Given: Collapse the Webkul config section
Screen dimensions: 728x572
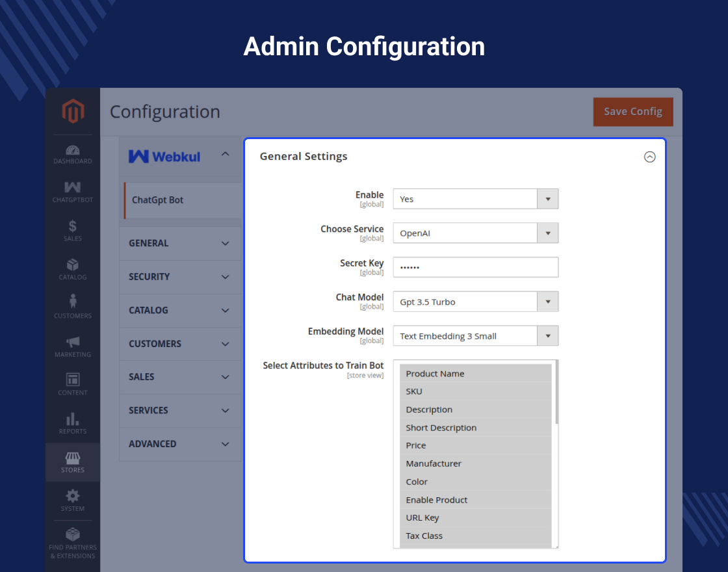Looking at the screenshot, I should [225, 154].
